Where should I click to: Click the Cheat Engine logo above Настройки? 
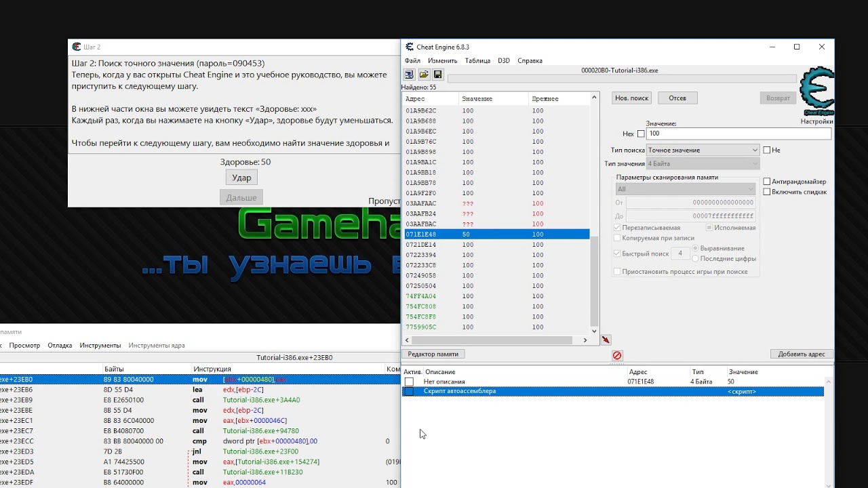[x=816, y=92]
